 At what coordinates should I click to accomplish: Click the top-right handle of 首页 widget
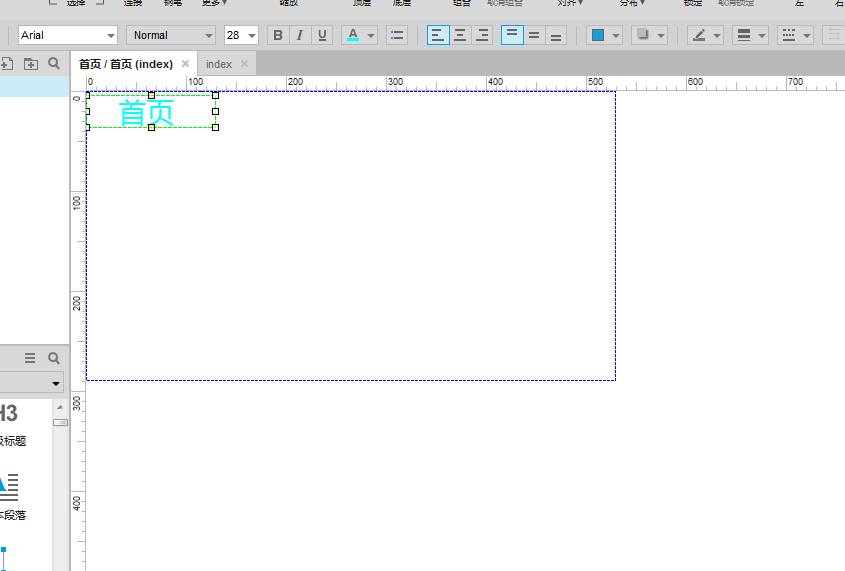pyautogui.click(x=216, y=95)
